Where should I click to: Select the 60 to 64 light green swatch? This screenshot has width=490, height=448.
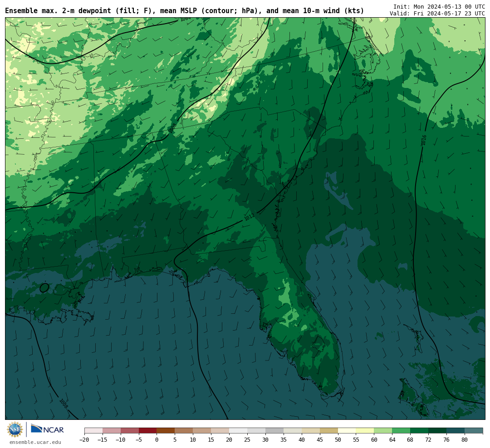[383, 431]
